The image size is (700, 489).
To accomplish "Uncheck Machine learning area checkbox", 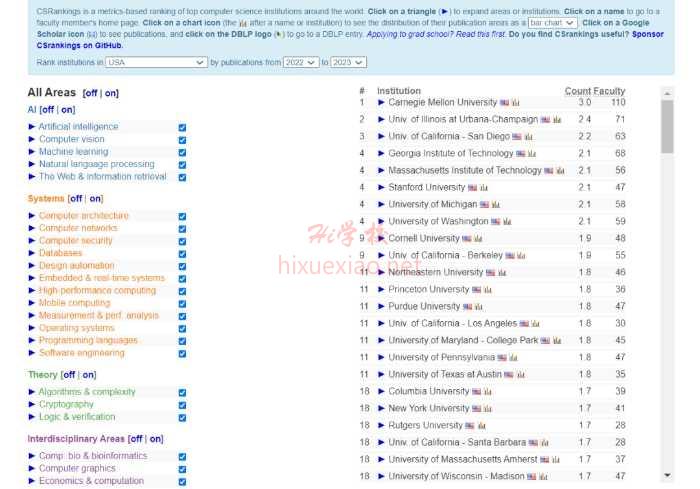I will coord(182,152).
